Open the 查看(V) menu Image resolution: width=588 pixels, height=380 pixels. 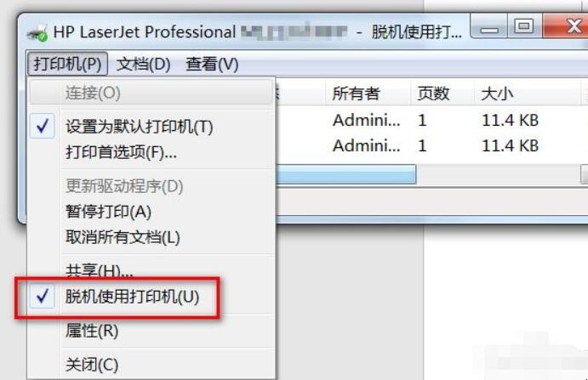click(212, 64)
